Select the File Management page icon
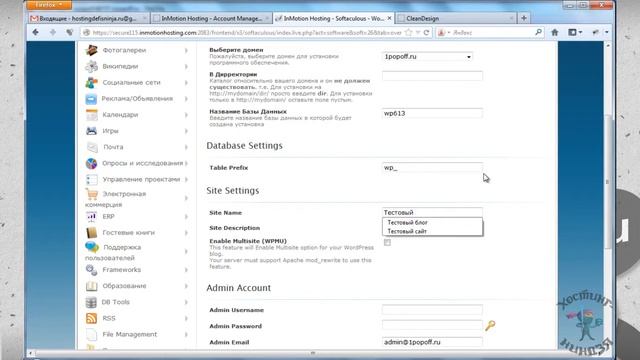 (91, 334)
